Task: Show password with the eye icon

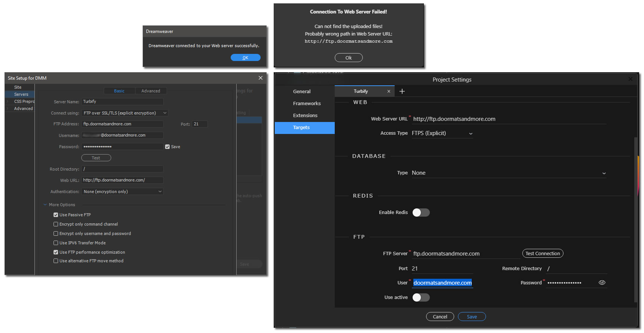Action: tap(602, 283)
